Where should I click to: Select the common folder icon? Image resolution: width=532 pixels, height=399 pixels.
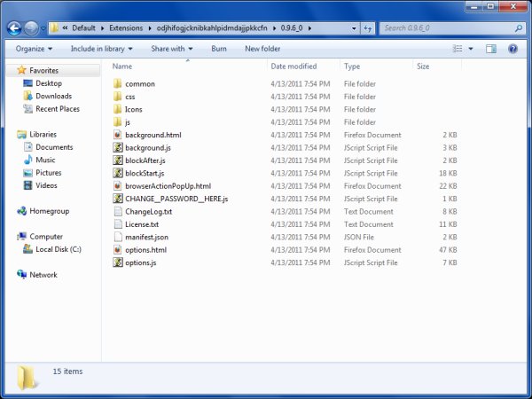click(117, 84)
